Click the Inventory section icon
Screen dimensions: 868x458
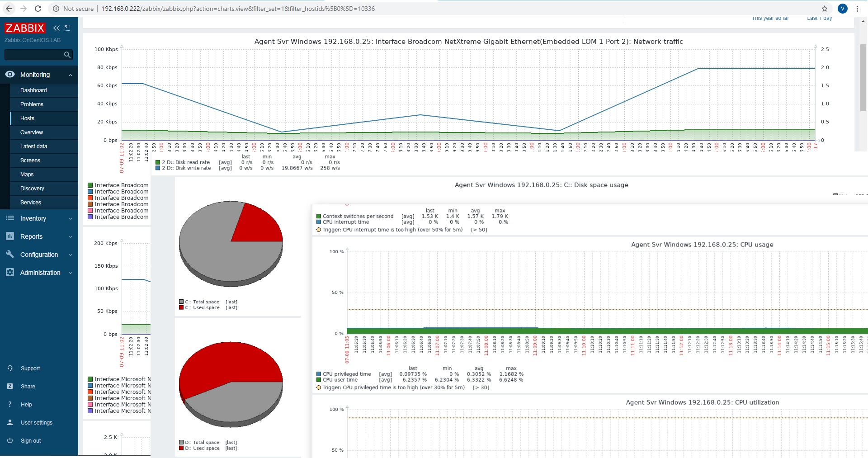10,218
